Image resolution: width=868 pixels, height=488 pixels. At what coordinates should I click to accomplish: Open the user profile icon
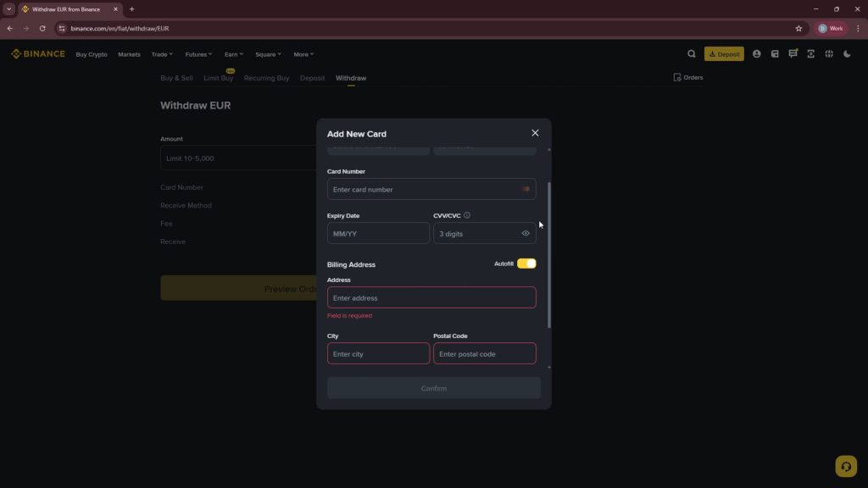point(756,53)
